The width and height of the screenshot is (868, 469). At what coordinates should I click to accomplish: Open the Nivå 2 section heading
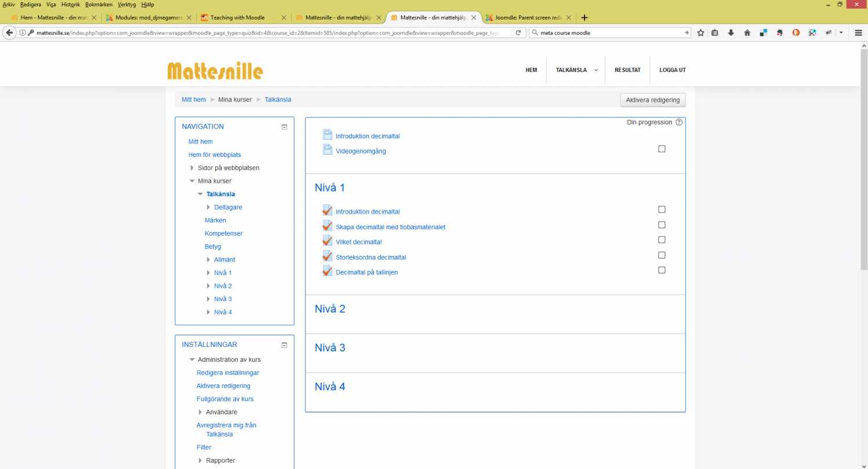coord(330,309)
